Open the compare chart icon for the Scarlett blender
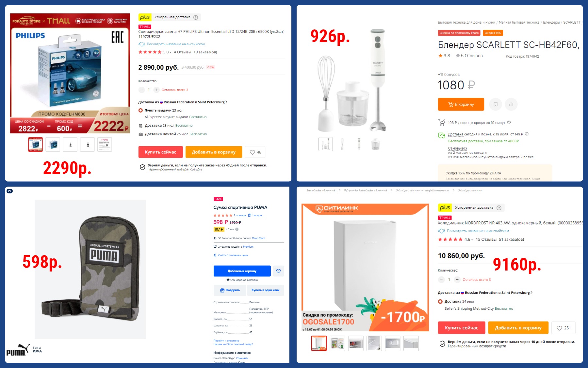The width and height of the screenshot is (588, 368). [x=511, y=104]
